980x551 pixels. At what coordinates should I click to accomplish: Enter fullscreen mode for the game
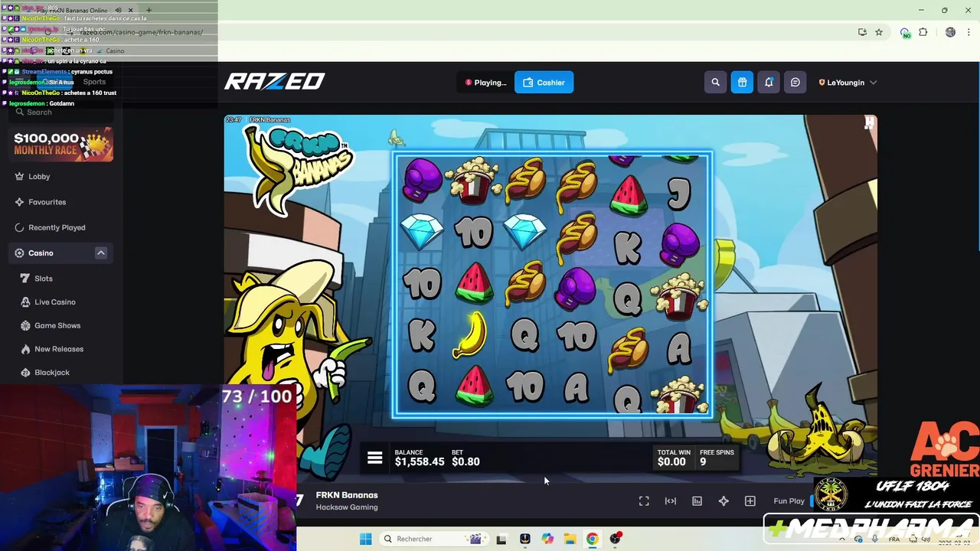644,500
